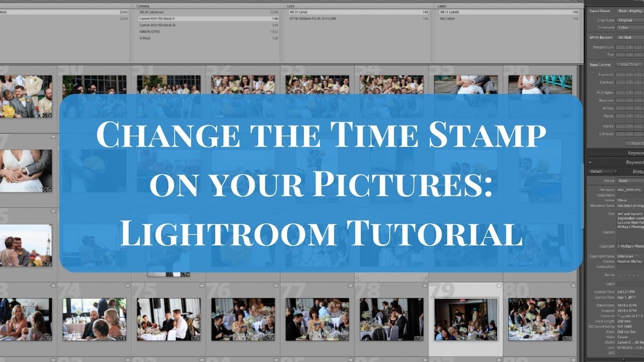Add keyword with plus icon
This screenshot has width=644, height=362.
point(590,162)
